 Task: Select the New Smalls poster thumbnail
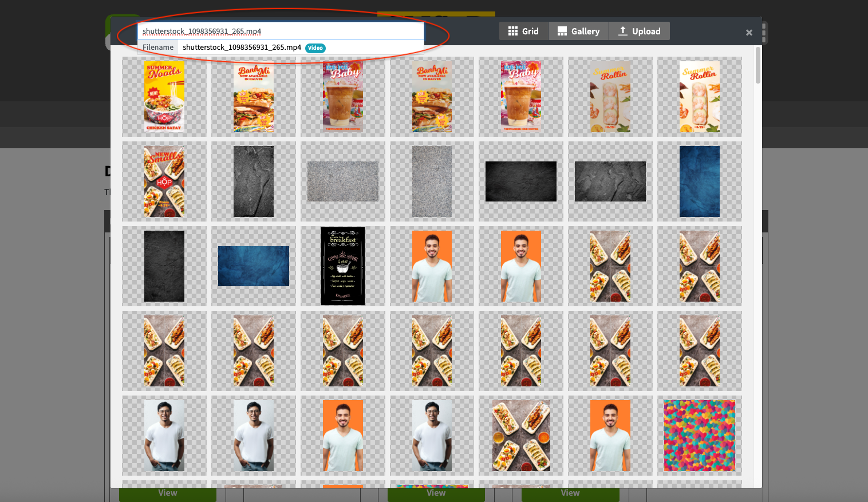[164, 181]
